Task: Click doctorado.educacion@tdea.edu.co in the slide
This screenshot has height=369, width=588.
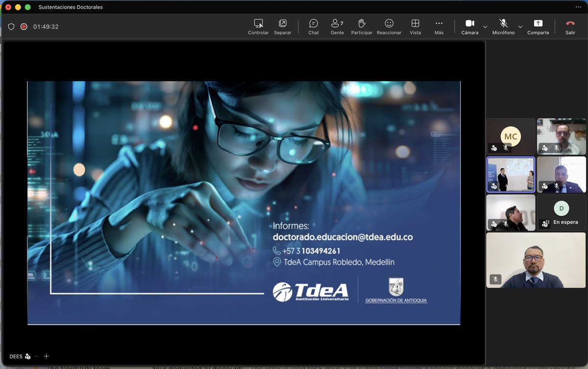Action: 343,237
